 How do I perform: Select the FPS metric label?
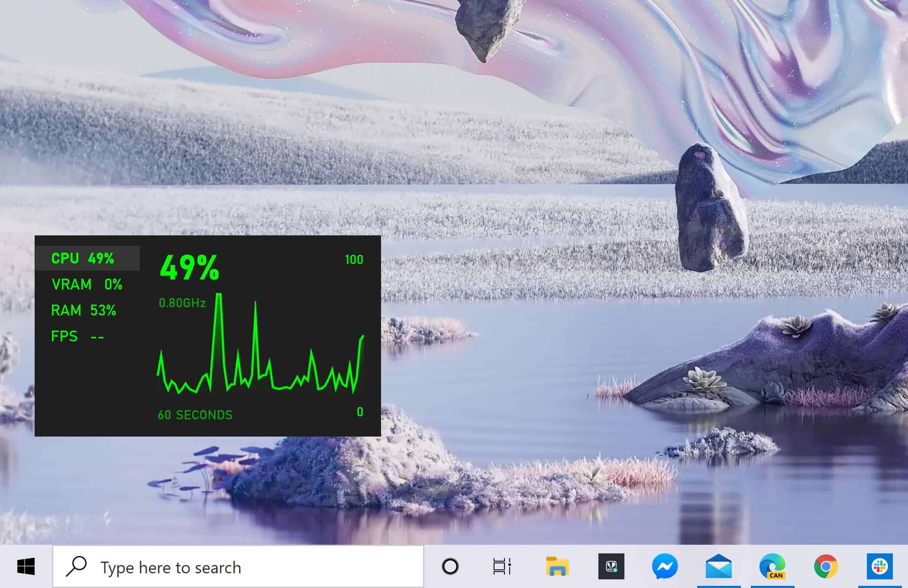coord(64,336)
